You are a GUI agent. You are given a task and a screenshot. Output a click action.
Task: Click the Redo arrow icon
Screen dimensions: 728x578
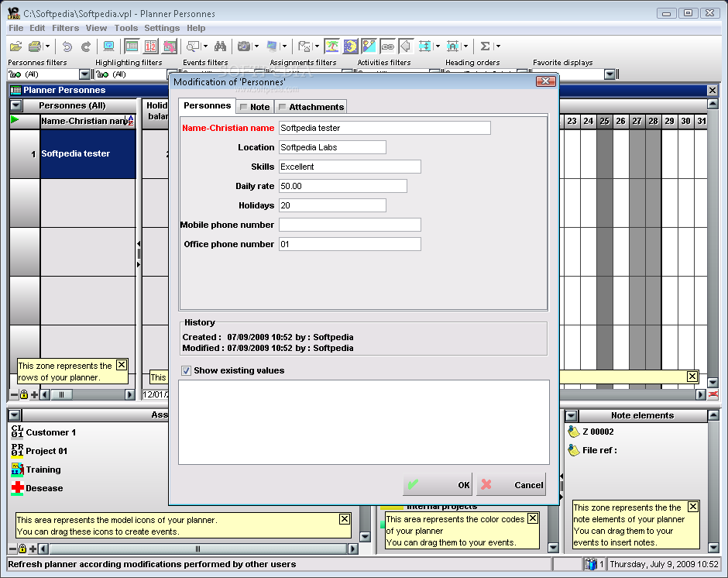86,46
